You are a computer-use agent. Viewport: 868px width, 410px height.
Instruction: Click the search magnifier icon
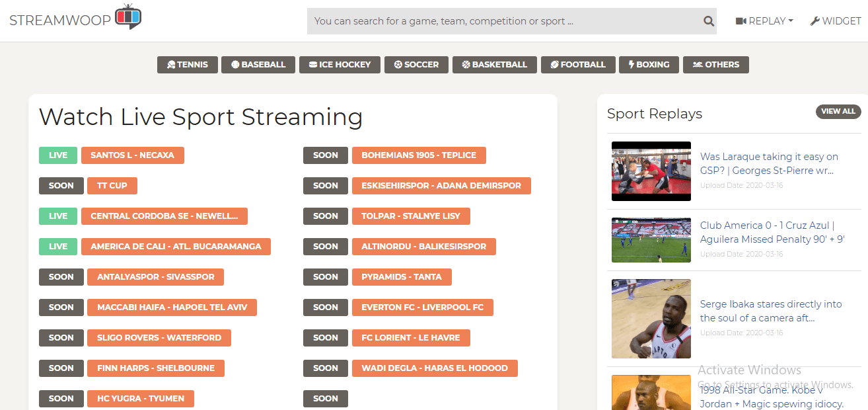(709, 21)
